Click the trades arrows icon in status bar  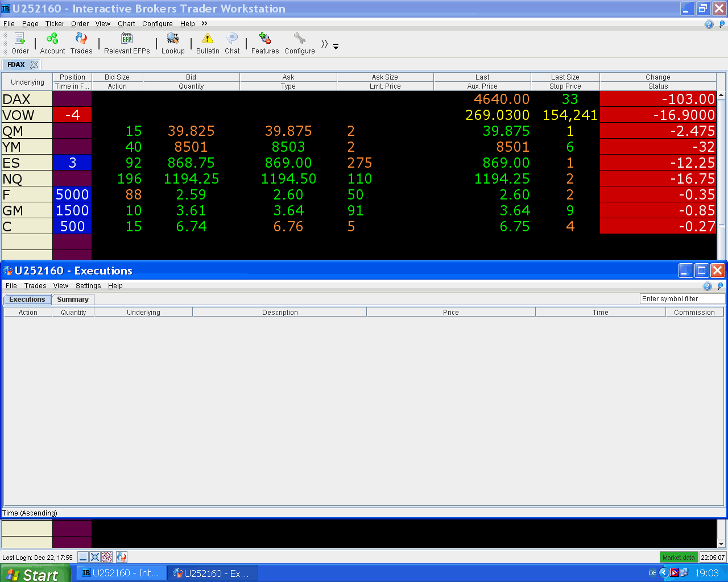122,557
